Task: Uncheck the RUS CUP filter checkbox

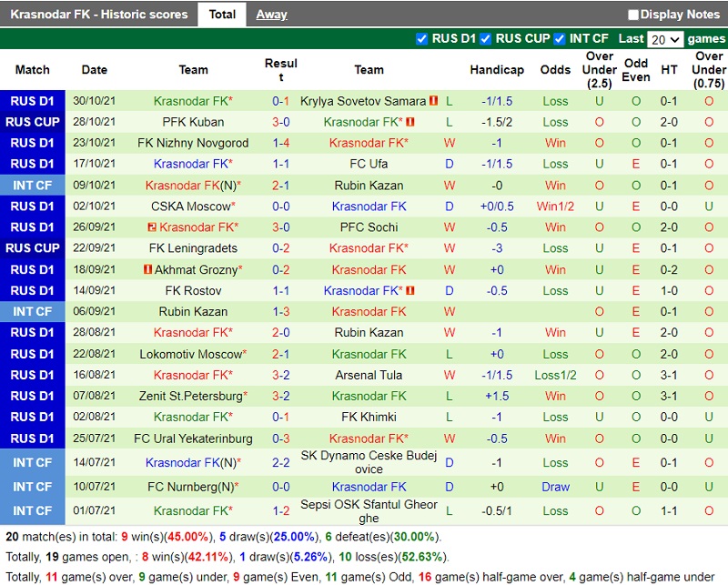Action: pyautogui.click(x=485, y=39)
